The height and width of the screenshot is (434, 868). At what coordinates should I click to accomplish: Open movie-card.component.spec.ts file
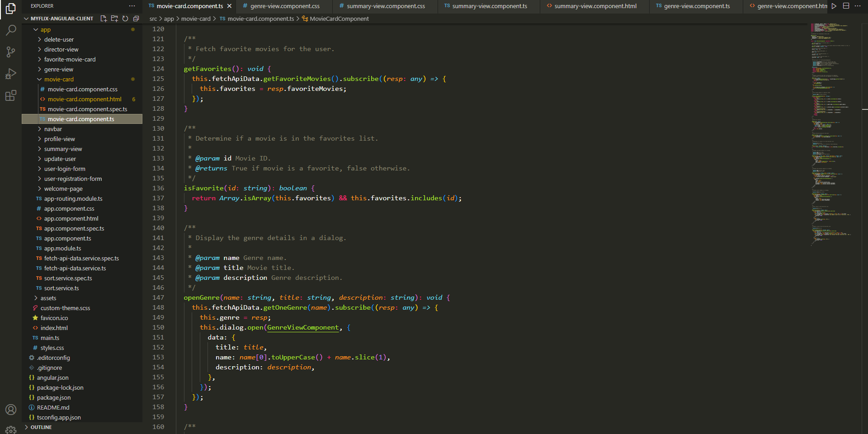[x=82, y=109]
